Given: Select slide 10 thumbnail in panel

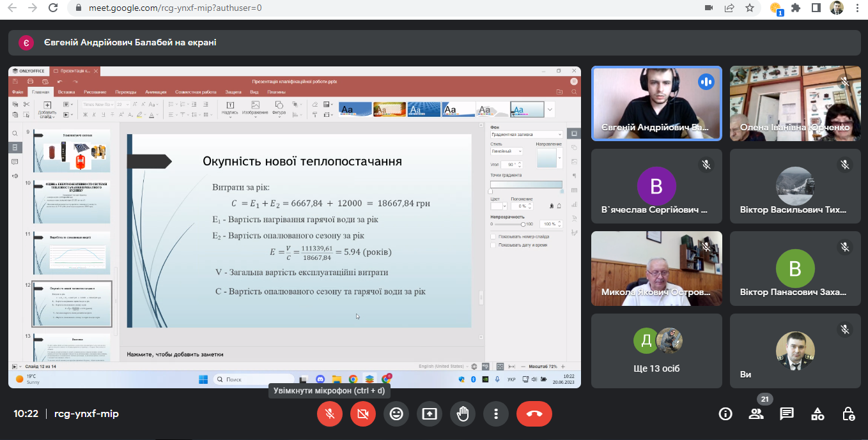Looking at the screenshot, I should (x=72, y=202).
